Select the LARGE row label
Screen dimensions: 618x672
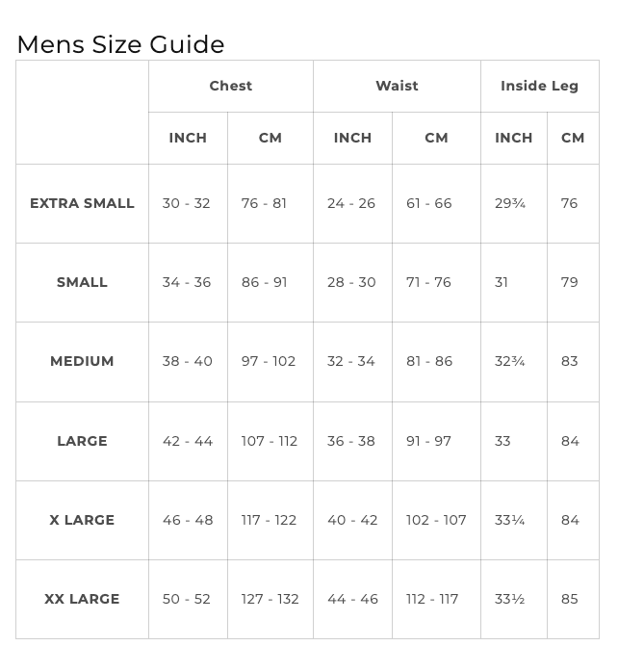pyautogui.click(x=82, y=441)
